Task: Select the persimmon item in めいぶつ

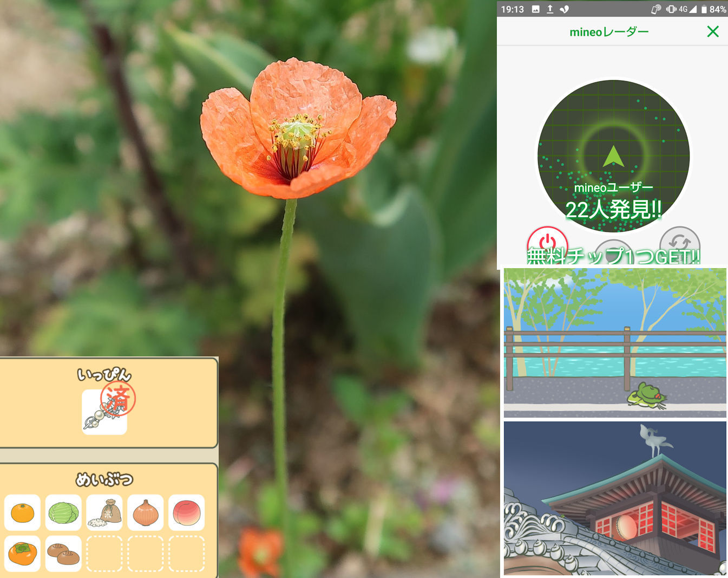Action: [x=22, y=554]
